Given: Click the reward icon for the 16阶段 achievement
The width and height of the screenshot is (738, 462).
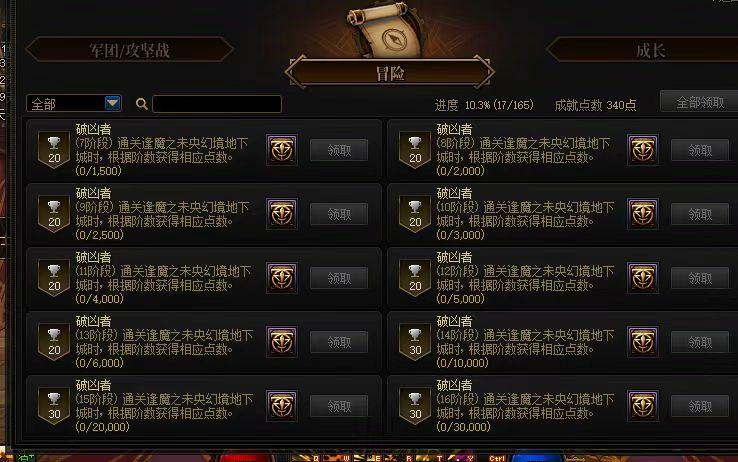Looking at the screenshot, I should tap(643, 406).
